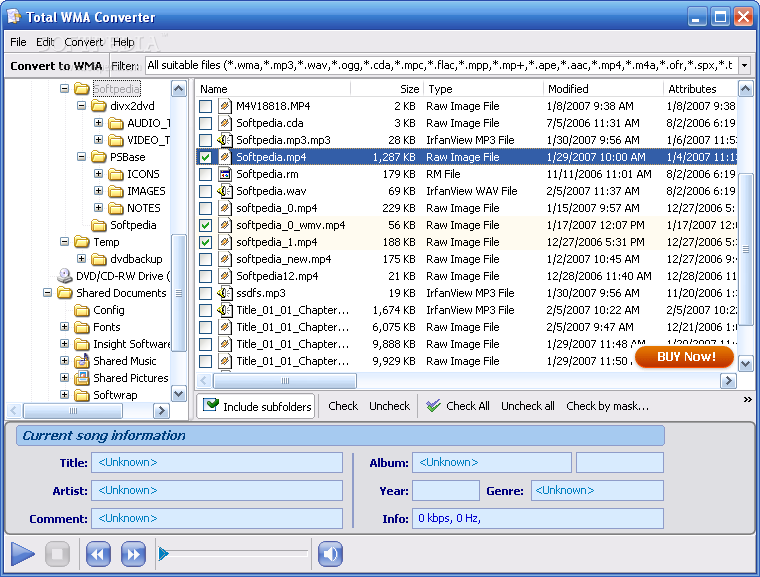Viewport: 760px width, 577px height.
Task: Tick the checkbox for ssdfs.mp3
Action: point(206,293)
